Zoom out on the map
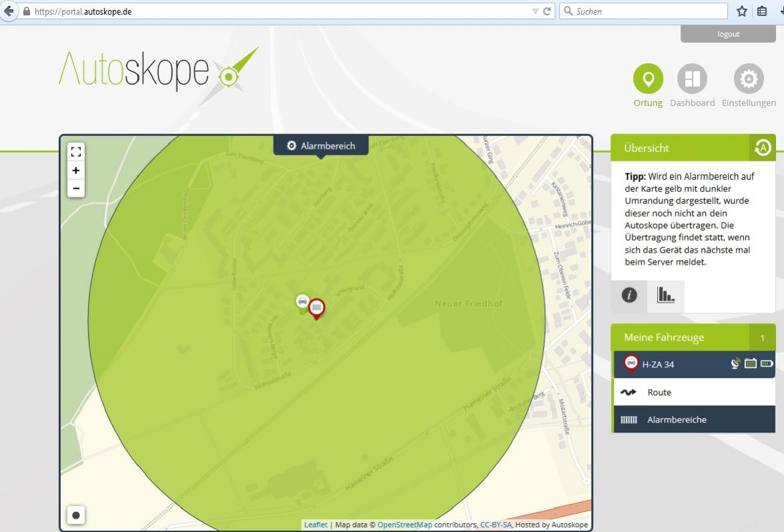Screen dimensions: 784x532 click(76, 189)
